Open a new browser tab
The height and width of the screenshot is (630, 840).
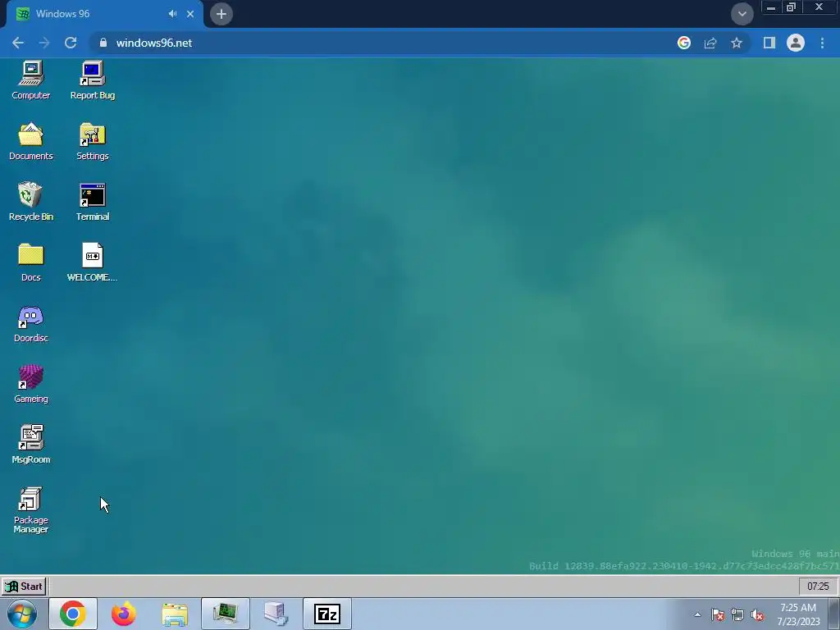tap(221, 14)
